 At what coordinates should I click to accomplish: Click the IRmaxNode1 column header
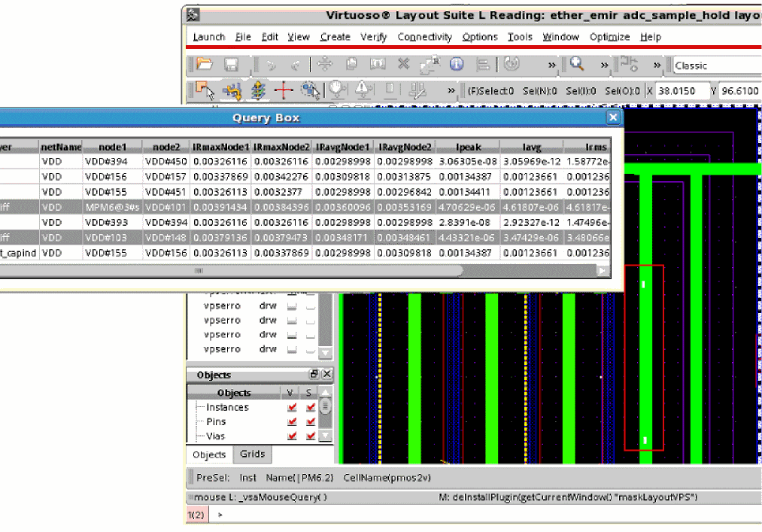pyautogui.click(x=220, y=147)
